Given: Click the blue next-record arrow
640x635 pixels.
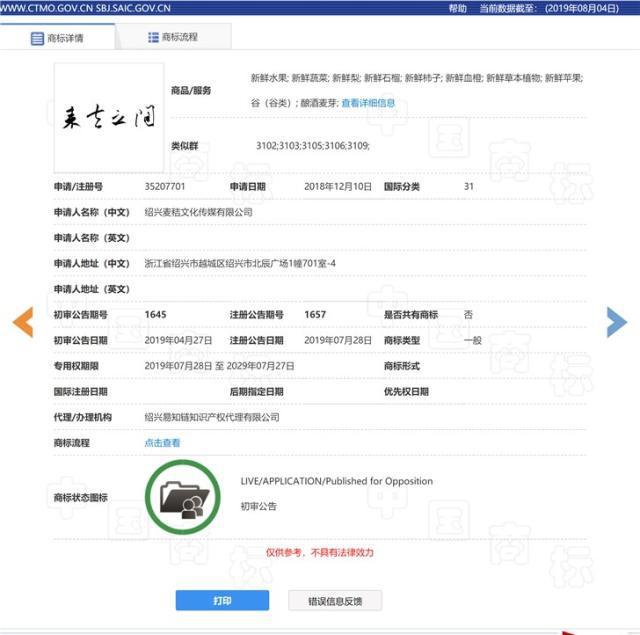Looking at the screenshot, I should [616, 321].
